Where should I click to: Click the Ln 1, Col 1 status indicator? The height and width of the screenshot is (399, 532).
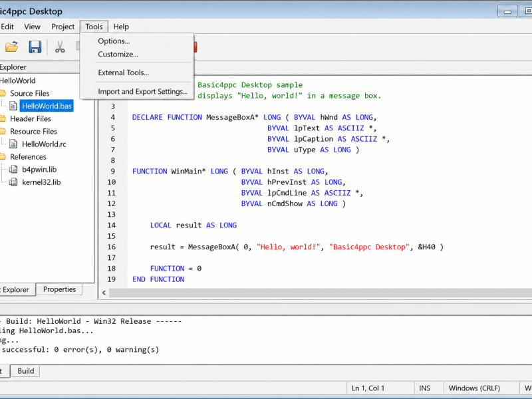point(368,388)
